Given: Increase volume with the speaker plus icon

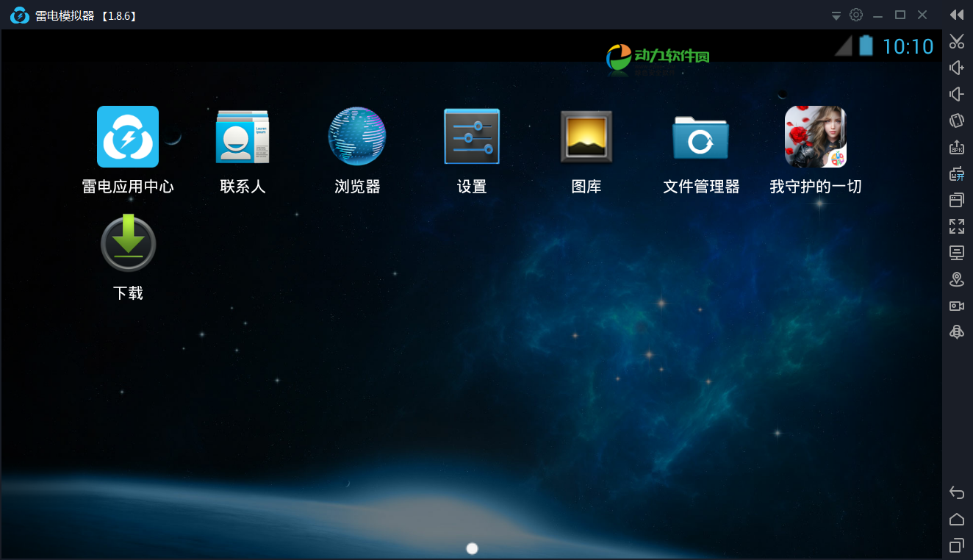Looking at the screenshot, I should pos(956,68).
